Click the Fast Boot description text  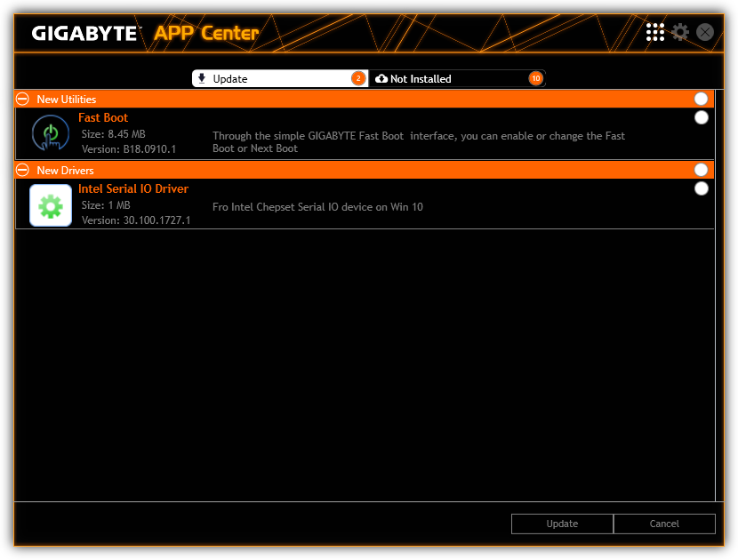pos(419,142)
